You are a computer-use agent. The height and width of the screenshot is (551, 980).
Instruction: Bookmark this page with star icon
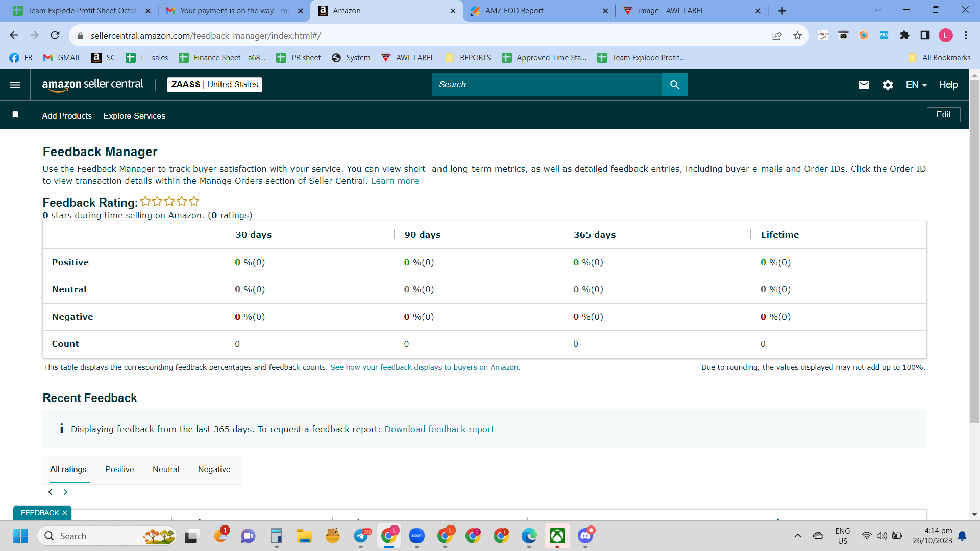point(797,35)
